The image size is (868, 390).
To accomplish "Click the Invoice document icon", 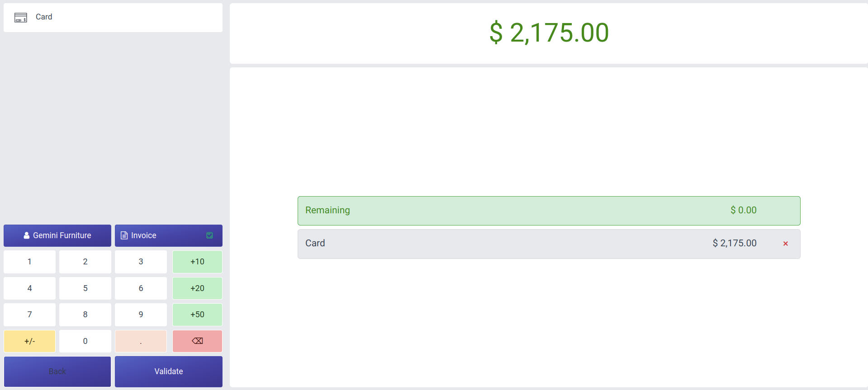I will (124, 235).
